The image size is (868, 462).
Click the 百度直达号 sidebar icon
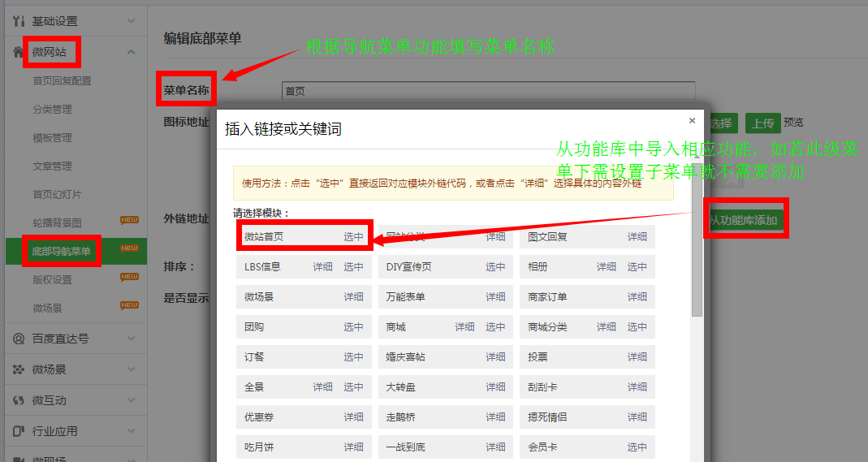click(19, 339)
